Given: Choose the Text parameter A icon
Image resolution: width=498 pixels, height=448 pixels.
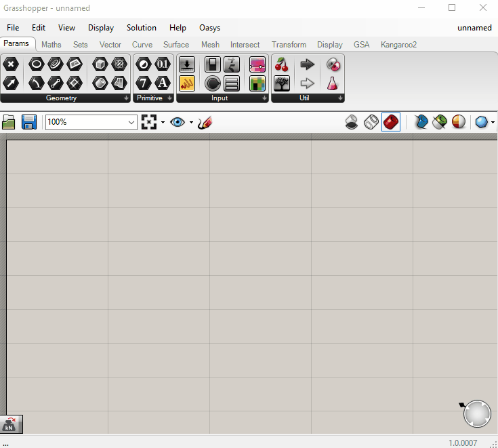Looking at the screenshot, I should click(x=163, y=83).
